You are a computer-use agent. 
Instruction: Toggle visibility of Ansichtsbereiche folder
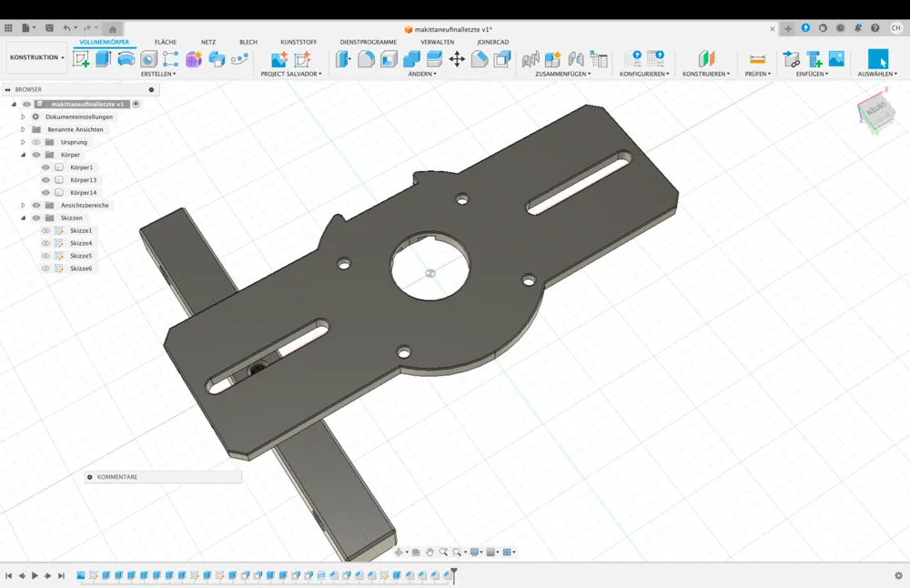[36, 206]
